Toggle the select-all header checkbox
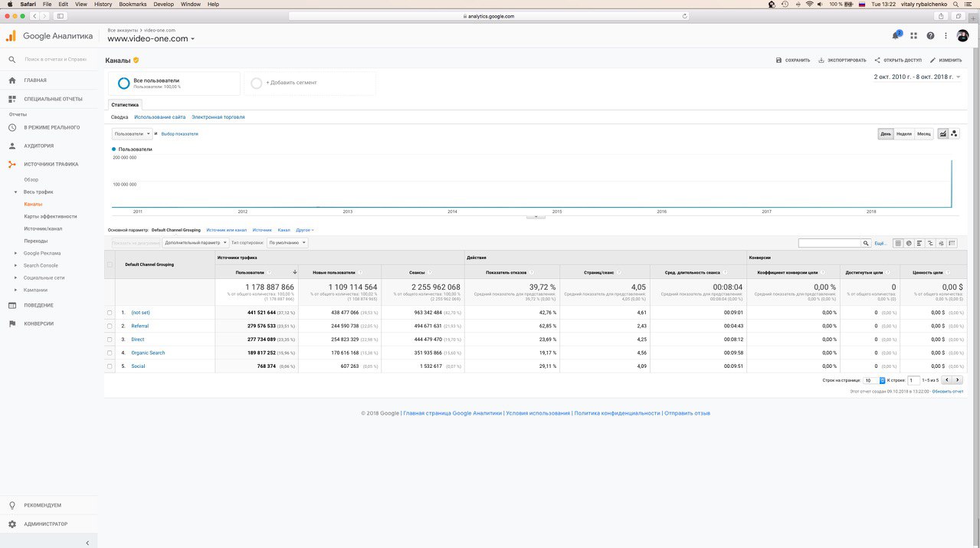Screen dimensions: 980x548 (110, 264)
